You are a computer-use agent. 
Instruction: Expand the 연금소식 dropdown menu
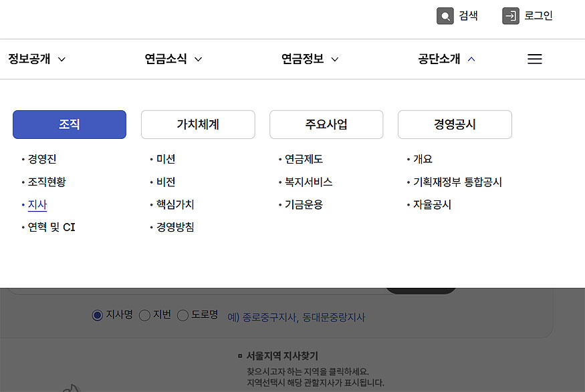click(173, 59)
